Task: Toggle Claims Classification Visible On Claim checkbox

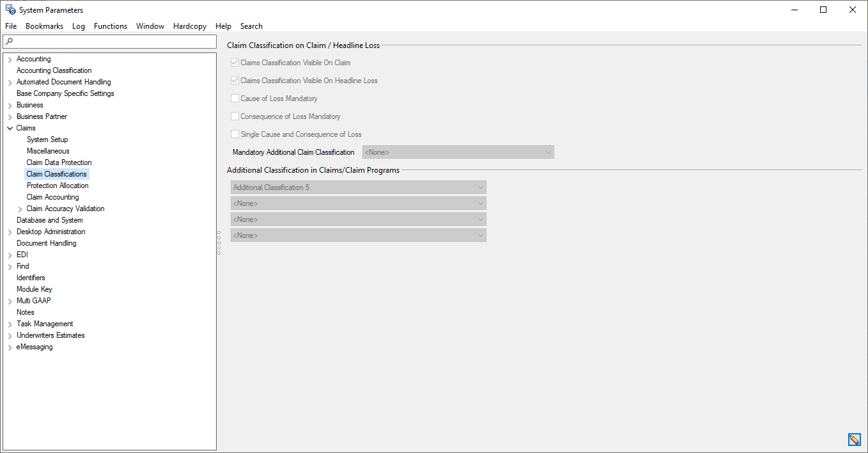Action: click(235, 63)
